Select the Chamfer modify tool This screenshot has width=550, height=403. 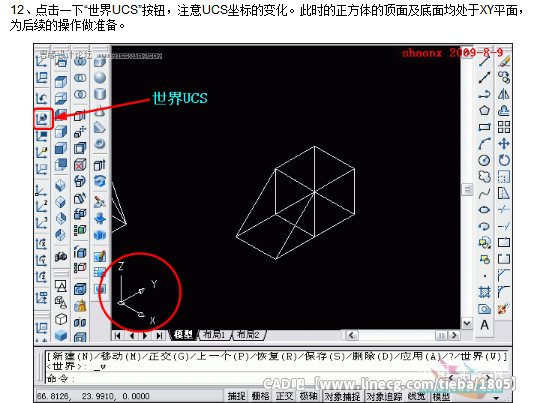pos(504,275)
